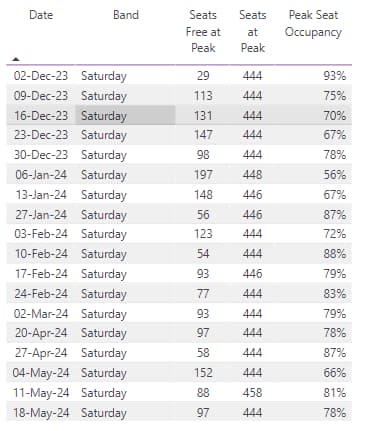Sort by the Band column header
The height and width of the screenshot is (431, 371).
point(126,15)
